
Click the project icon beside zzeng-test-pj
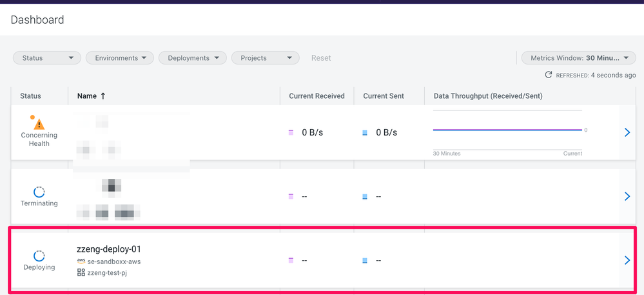coord(81,272)
